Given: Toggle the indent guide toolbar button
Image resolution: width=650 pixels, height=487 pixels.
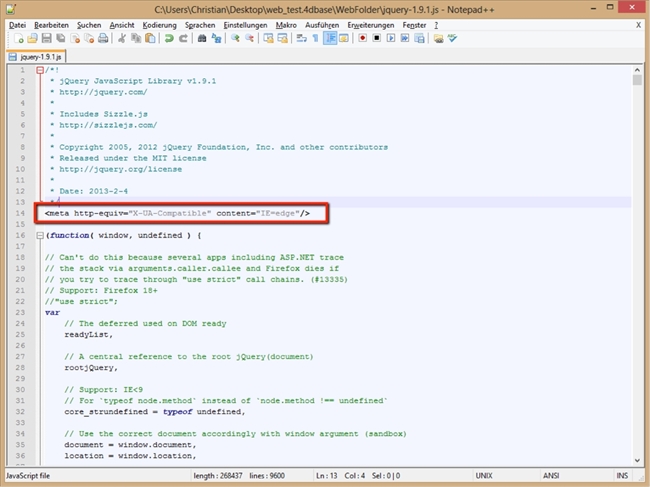Looking at the screenshot, I should coord(329,38).
